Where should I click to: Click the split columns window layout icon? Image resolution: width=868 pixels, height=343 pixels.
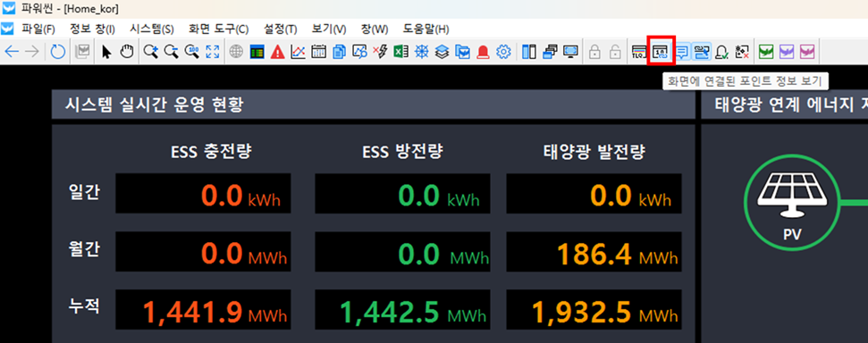(529, 52)
